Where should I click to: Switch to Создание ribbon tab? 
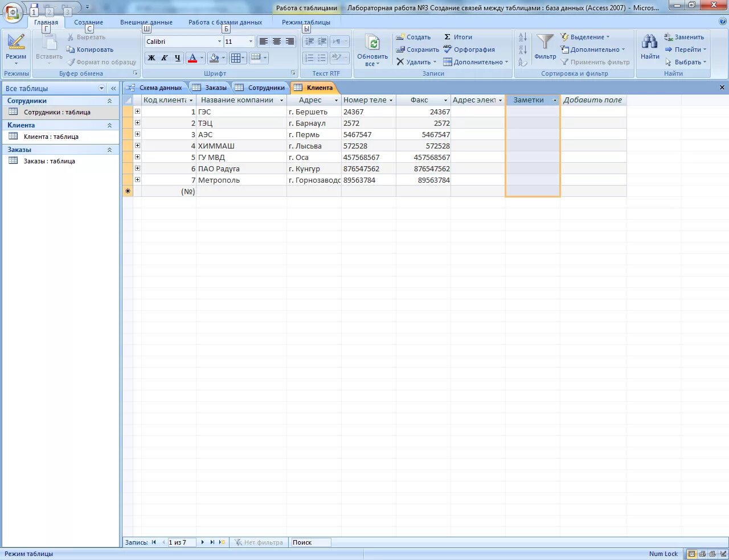(x=88, y=22)
